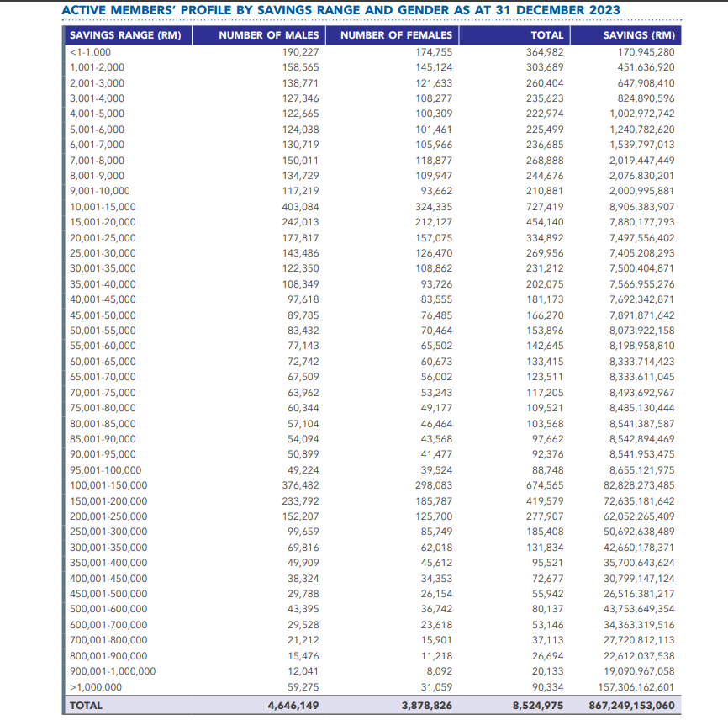Viewport: 728px width, 720px height.
Task: Click the 10,001-15,000 savings range label
Action: (103, 207)
